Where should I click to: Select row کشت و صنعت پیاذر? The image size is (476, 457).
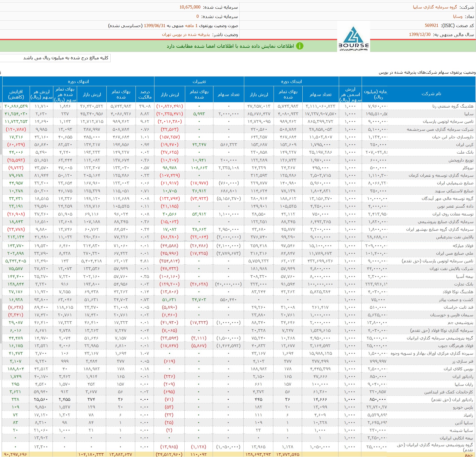239,300
